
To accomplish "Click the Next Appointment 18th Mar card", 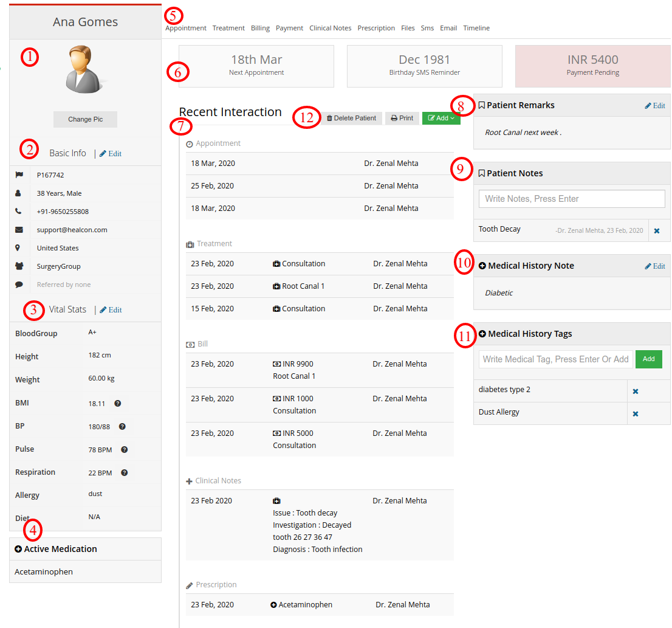I will tap(256, 66).
